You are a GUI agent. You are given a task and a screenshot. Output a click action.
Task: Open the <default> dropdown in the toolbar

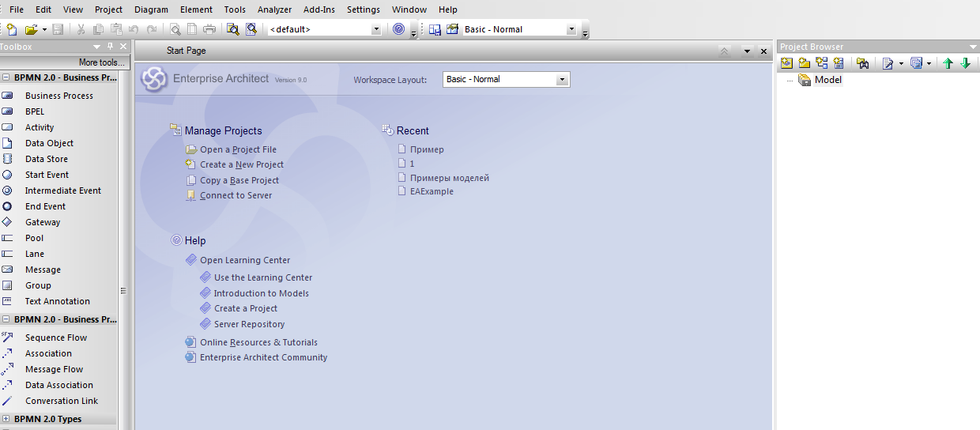(376, 29)
